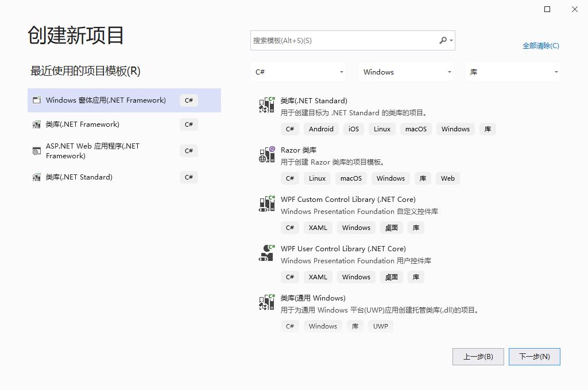Viewport: 588px width, 390px height.
Task: Click the search magnifier icon
Action: pos(443,40)
